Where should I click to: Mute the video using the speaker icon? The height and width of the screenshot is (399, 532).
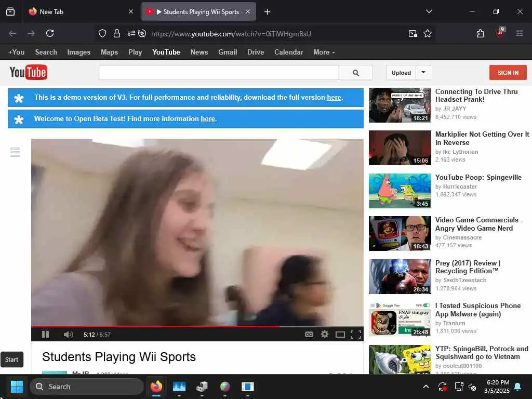tap(68, 335)
